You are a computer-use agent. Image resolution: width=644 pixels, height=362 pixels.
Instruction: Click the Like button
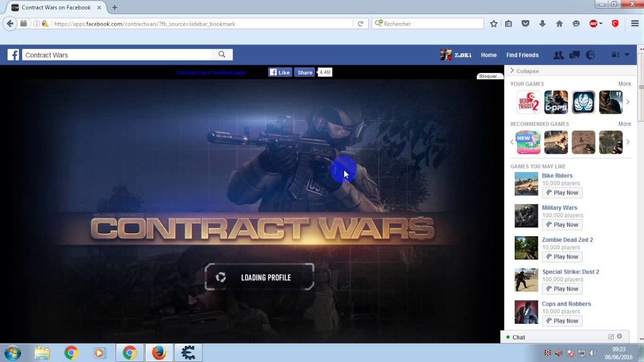point(280,72)
